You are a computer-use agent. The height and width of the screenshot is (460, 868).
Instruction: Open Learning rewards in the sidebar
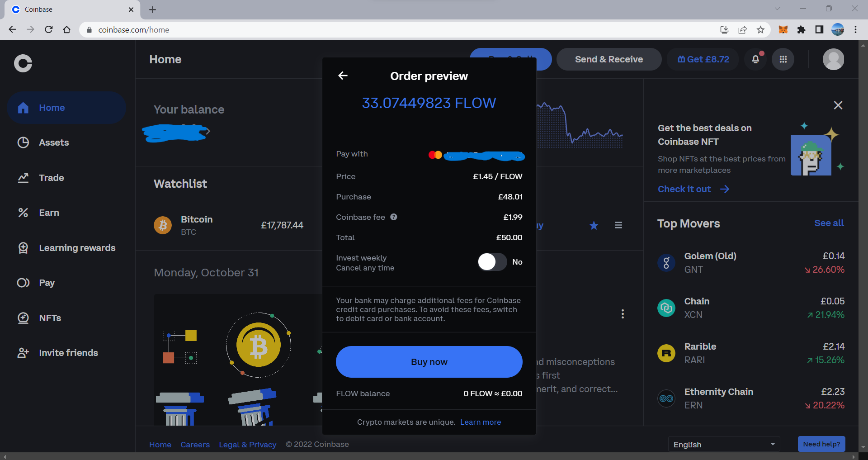[x=66, y=248]
